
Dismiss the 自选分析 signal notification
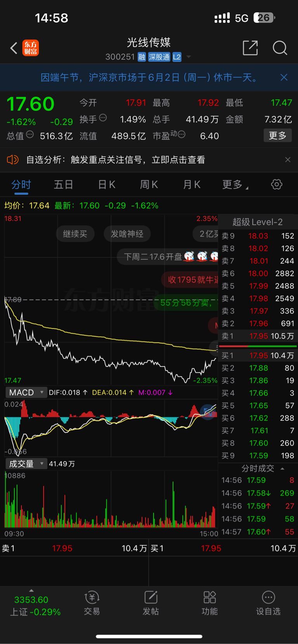tap(288, 160)
